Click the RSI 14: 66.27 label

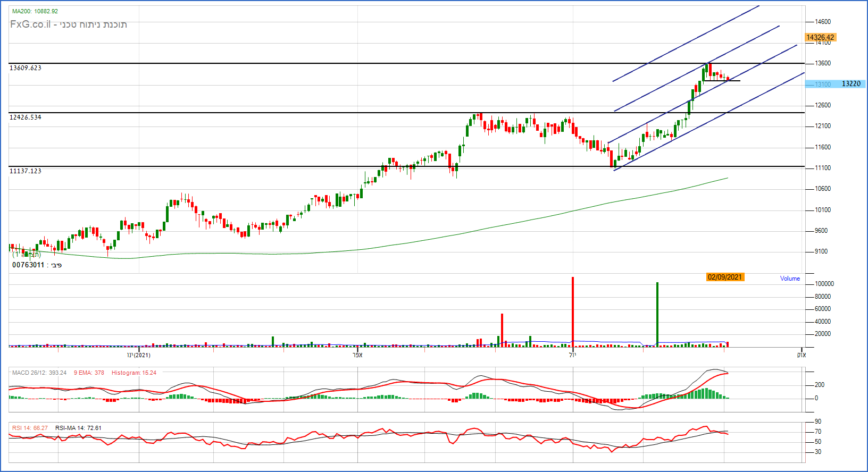coord(30,428)
